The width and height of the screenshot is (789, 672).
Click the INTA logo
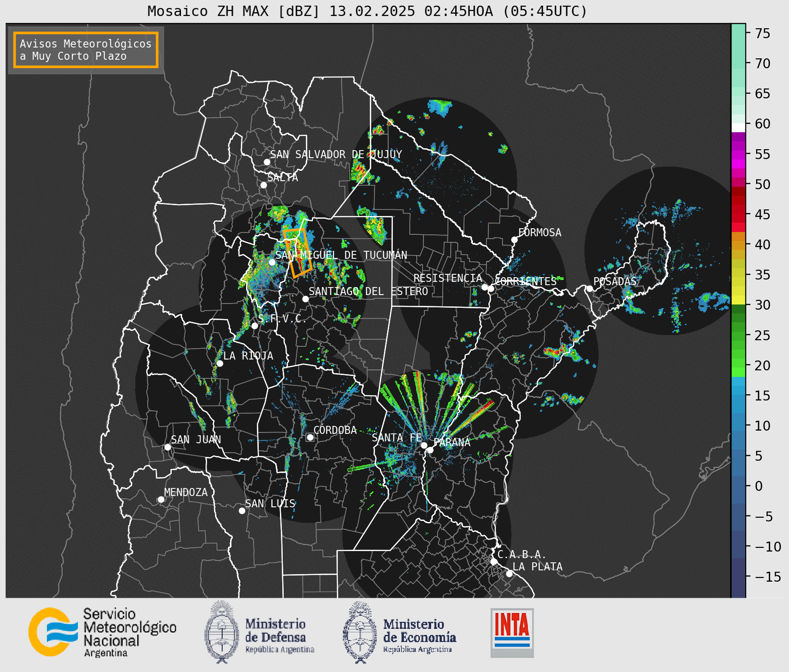click(x=512, y=632)
